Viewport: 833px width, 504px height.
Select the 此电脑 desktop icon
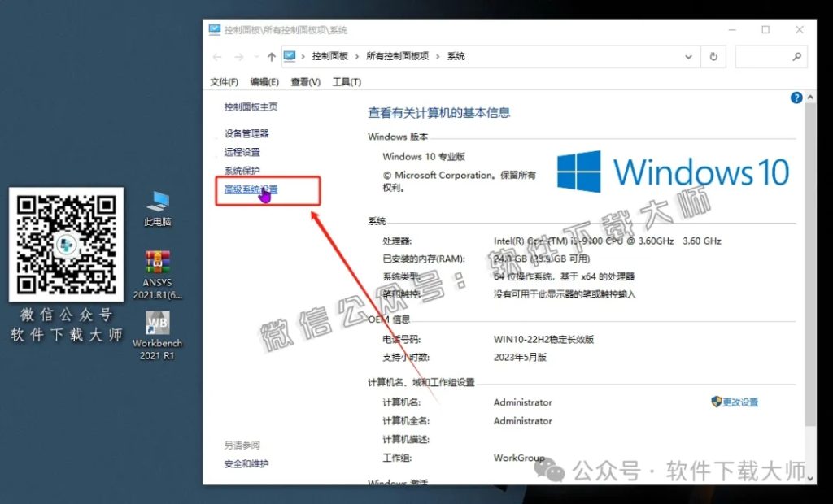158,209
